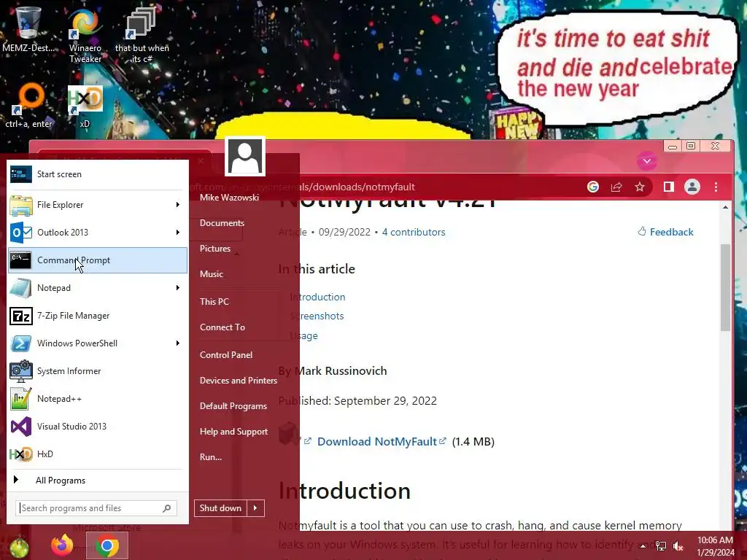The height and width of the screenshot is (560, 747).
Task: Open This PC from Start menu
Action: click(x=214, y=301)
